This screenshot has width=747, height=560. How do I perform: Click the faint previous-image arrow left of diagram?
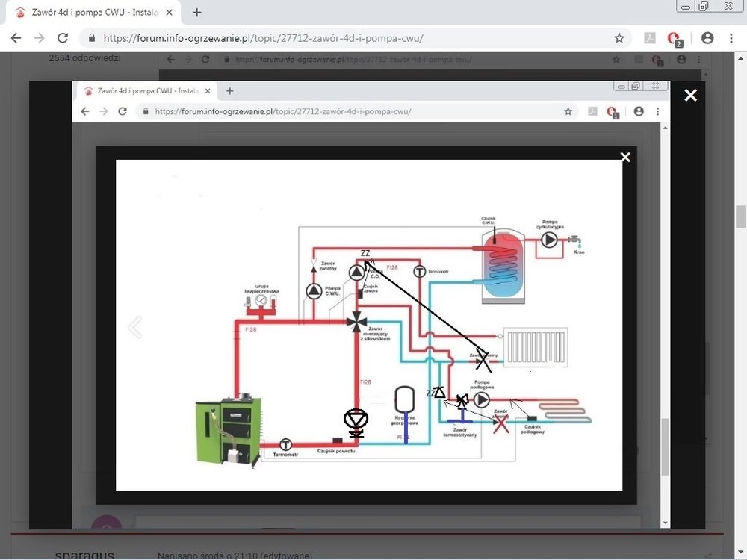[135, 327]
